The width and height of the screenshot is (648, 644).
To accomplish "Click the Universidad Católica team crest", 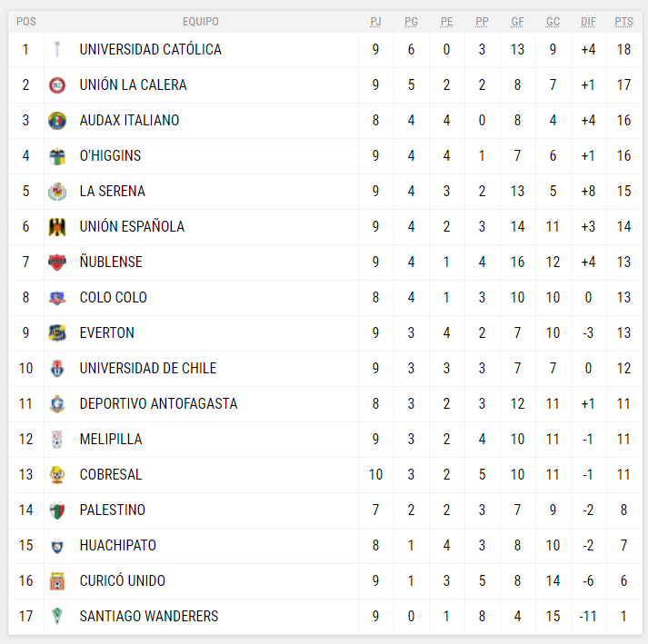I will (57, 50).
